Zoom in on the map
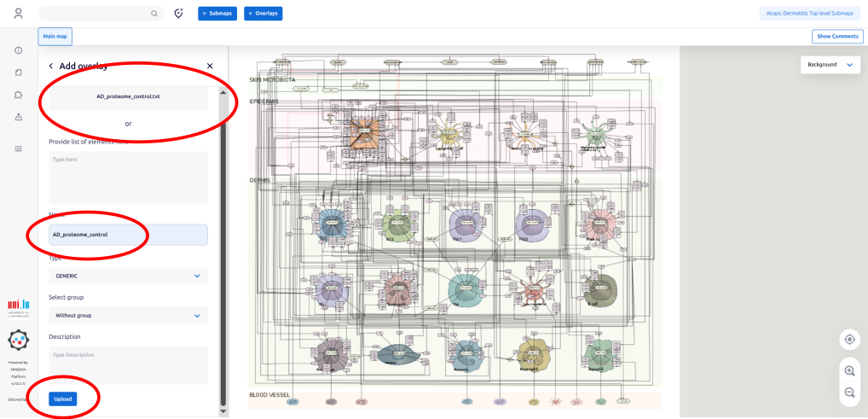Image resolution: width=868 pixels, height=419 pixels. [849, 370]
